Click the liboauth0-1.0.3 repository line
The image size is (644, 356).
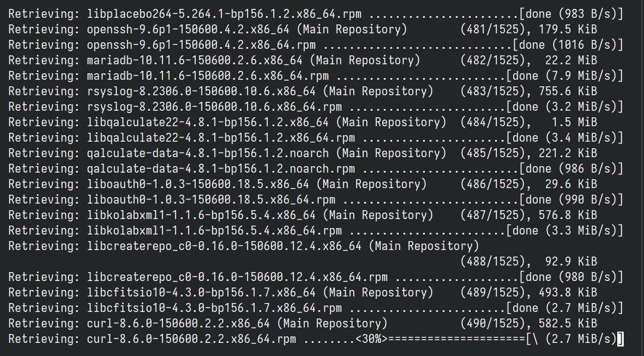coord(303,185)
